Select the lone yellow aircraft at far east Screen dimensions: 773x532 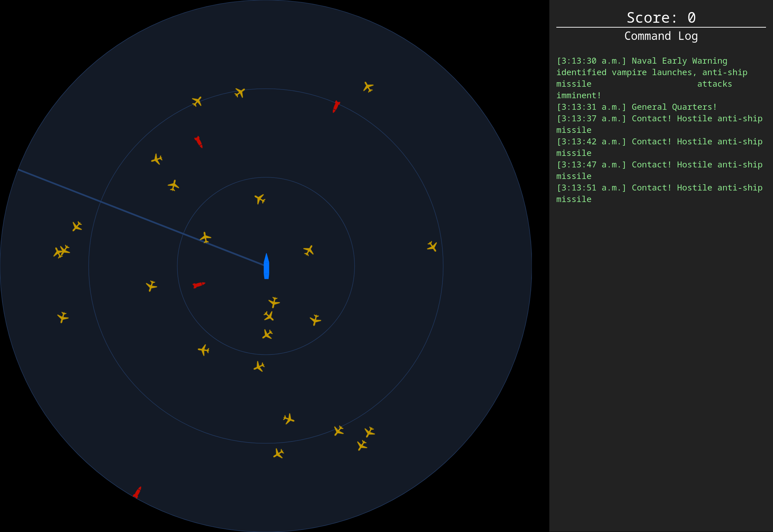click(x=432, y=246)
